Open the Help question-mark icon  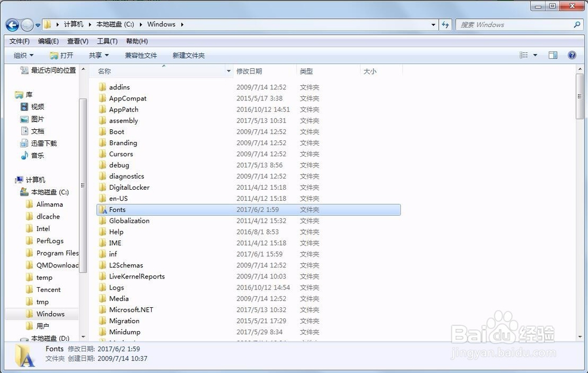click(x=572, y=55)
